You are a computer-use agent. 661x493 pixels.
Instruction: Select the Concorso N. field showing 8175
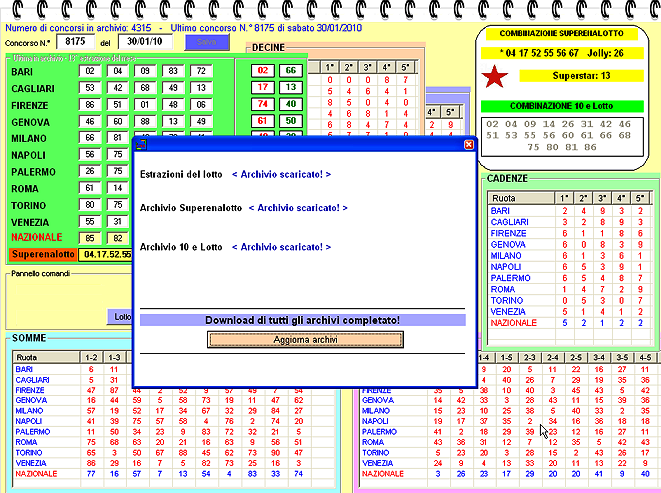coord(75,41)
